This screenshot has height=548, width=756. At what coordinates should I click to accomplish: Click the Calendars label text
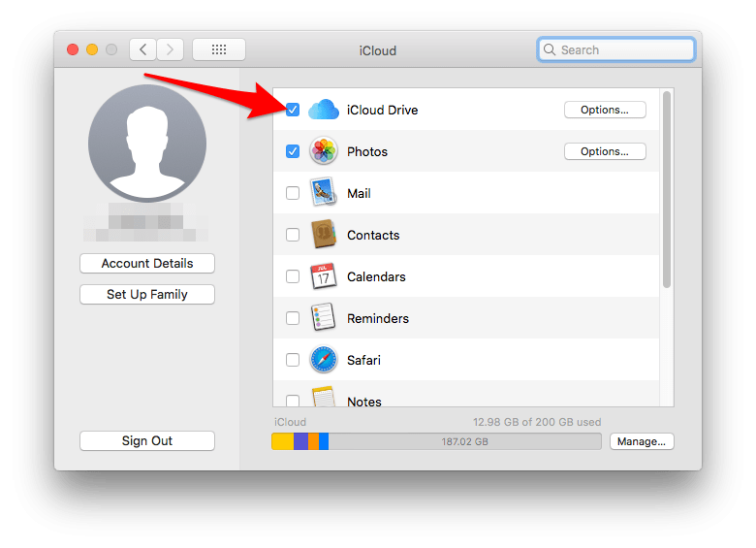point(376,276)
